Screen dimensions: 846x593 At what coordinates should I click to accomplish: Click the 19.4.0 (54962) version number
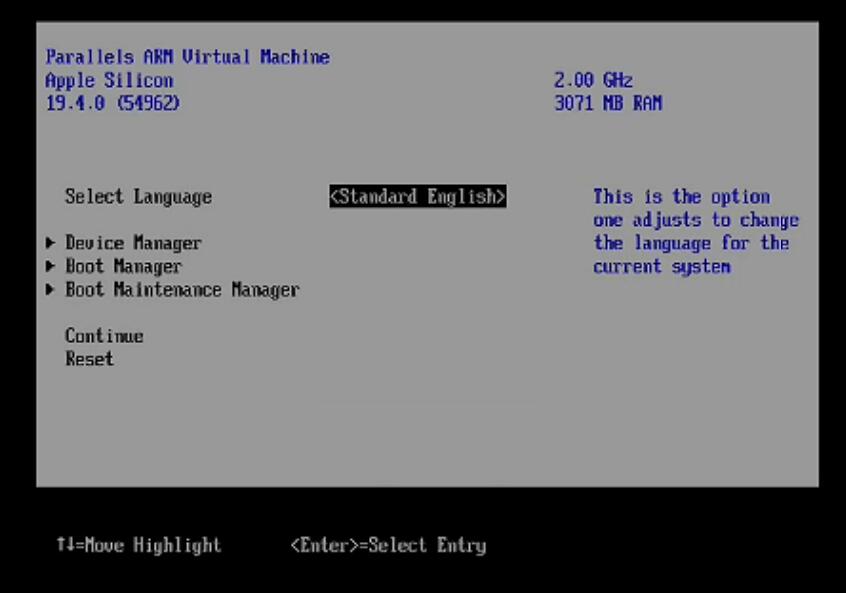(112, 103)
